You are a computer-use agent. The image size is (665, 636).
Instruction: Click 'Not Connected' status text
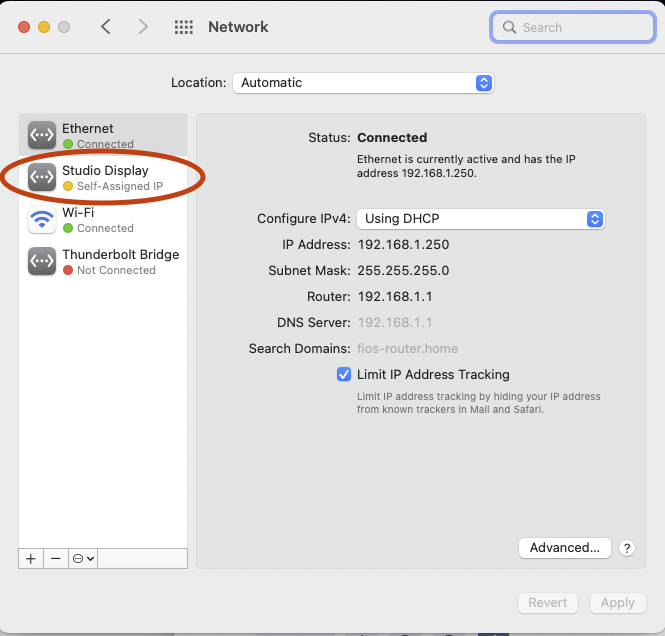[x=116, y=270]
